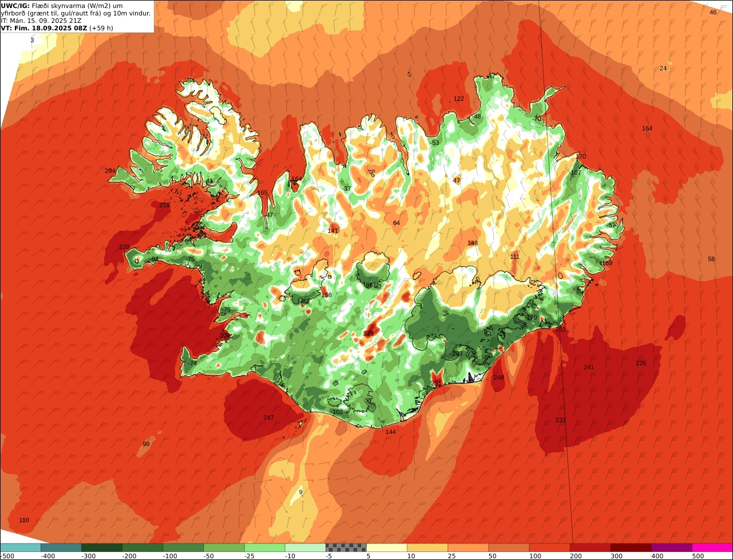Click the map value '156' near Langjökull
The height and width of the screenshot is (560, 733).
click(x=326, y=295)
